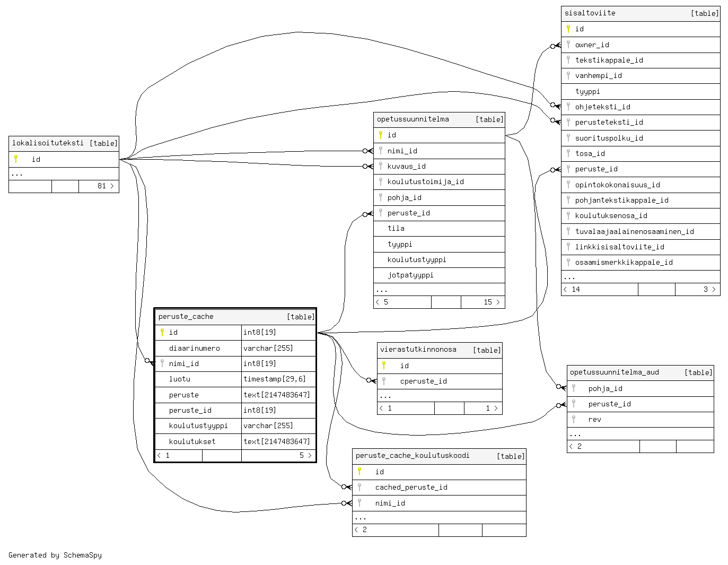Expand the ellipsis row in lokalisoituteksti table
Viewport: 728px width, 565px height.
pyautogui.click(x=17, y=173)
